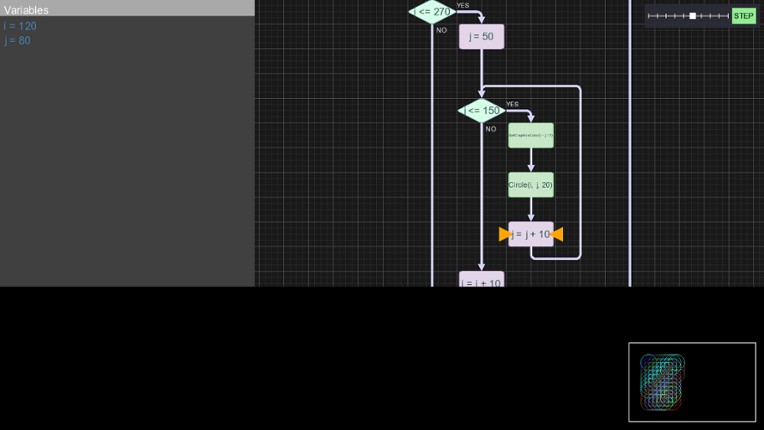Screen dimensions: 764x430
Task: Click the NO label under 'i <= 270'
Action: pyautogui.click(x=441, y=30)
